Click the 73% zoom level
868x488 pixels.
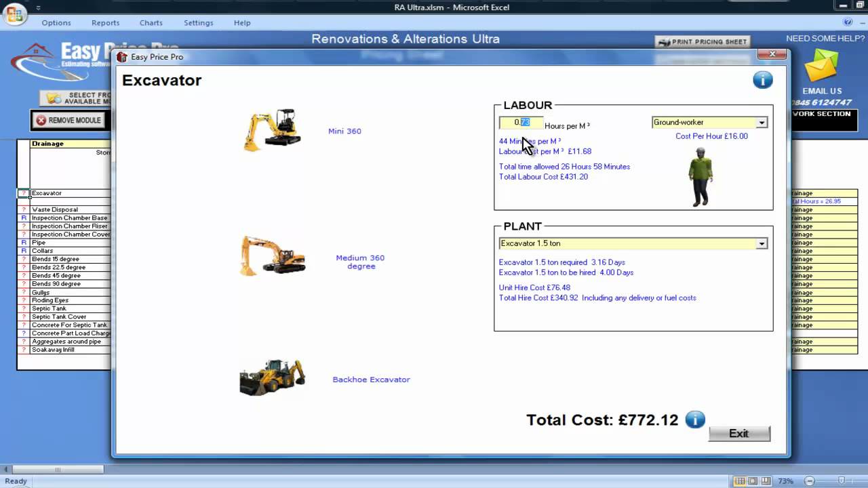click(786, 481)
